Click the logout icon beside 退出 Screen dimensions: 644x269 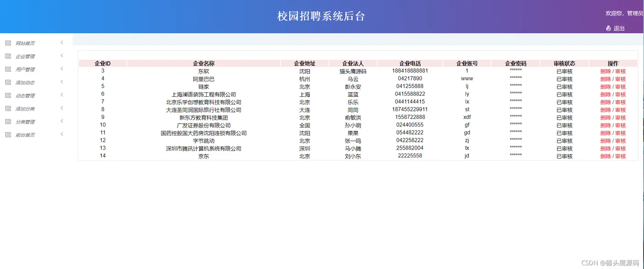pos(608,28)
